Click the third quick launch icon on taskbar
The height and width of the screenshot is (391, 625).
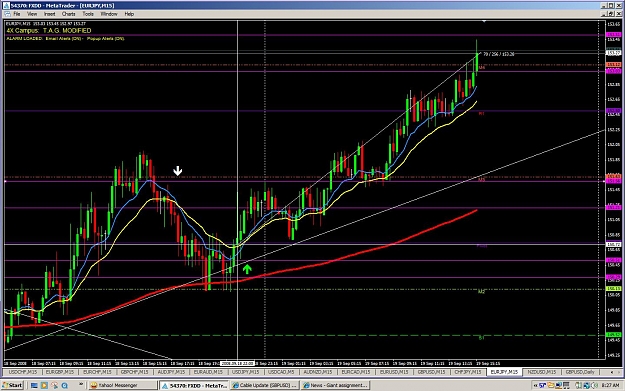[54, 385]
